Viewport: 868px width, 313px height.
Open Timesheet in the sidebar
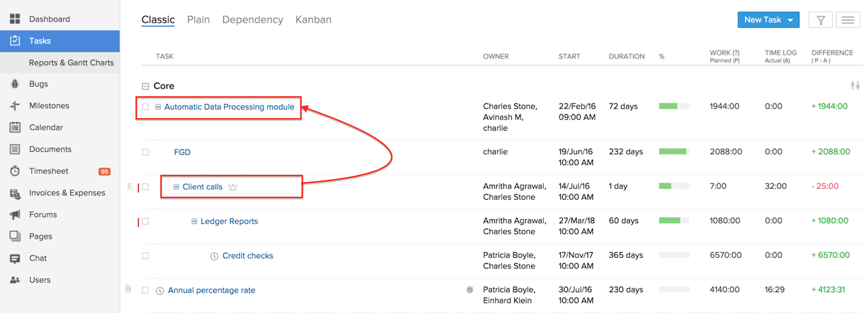(49, 171)
